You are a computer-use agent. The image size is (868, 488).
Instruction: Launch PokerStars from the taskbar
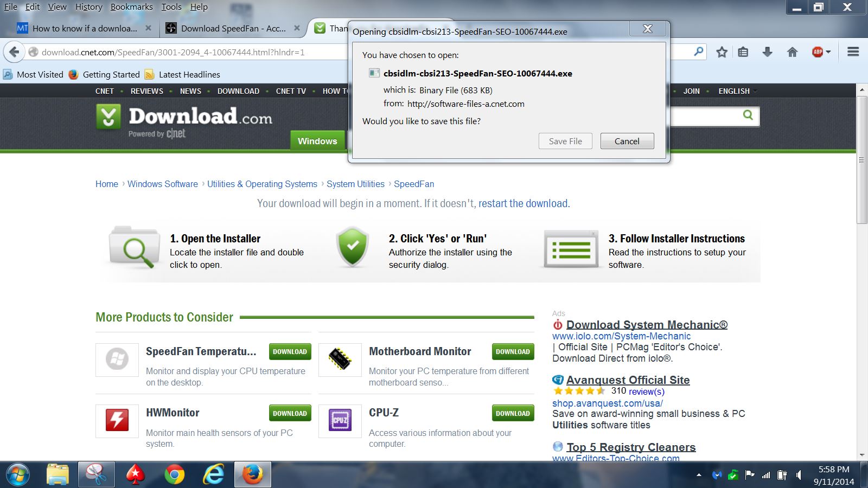[135, 475]
